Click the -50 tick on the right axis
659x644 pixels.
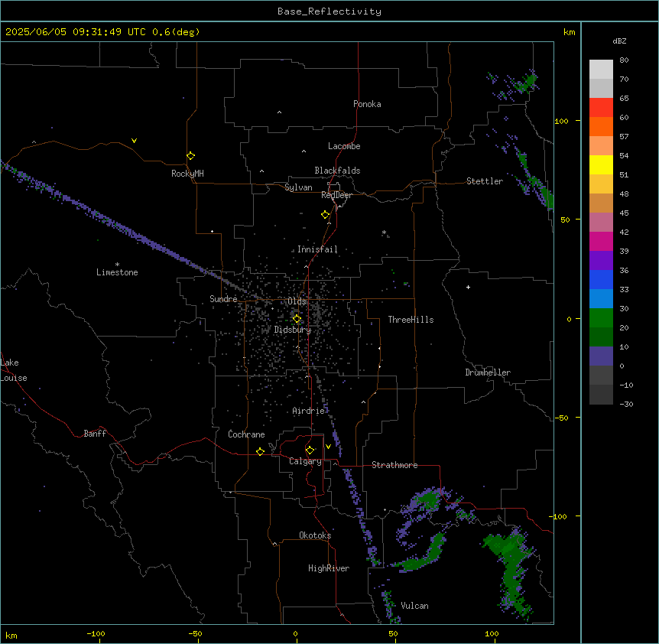pyautogui.click(x=561, y=418)
